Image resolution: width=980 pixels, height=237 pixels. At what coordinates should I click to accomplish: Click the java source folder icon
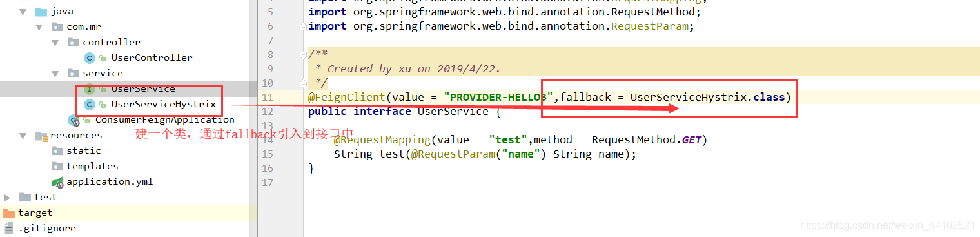coord(41,12)
